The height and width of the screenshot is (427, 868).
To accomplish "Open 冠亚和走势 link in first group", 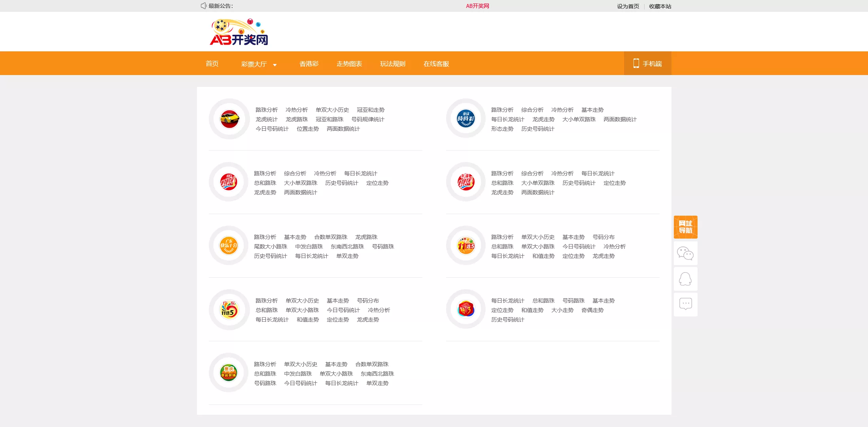I will [x=371, y=110].
